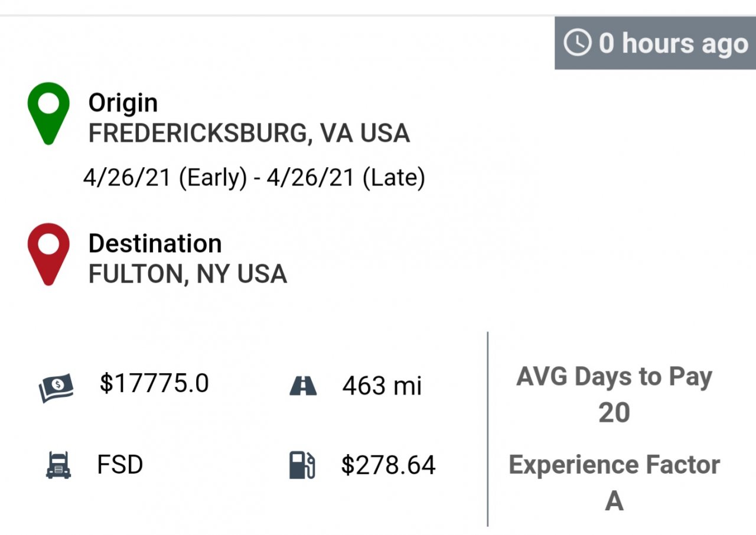Tap the Experience Factor A rating

[x=614, y=482]
